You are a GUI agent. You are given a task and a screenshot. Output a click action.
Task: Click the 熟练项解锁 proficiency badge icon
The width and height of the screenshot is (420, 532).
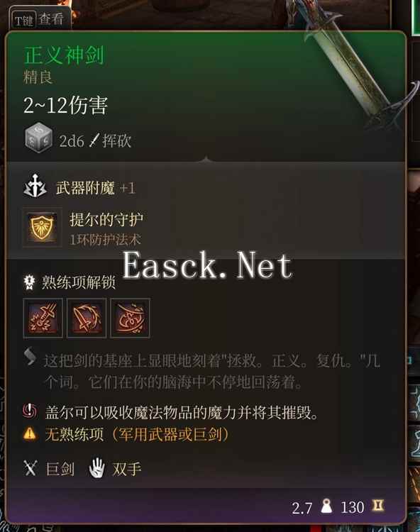point(30,282)
